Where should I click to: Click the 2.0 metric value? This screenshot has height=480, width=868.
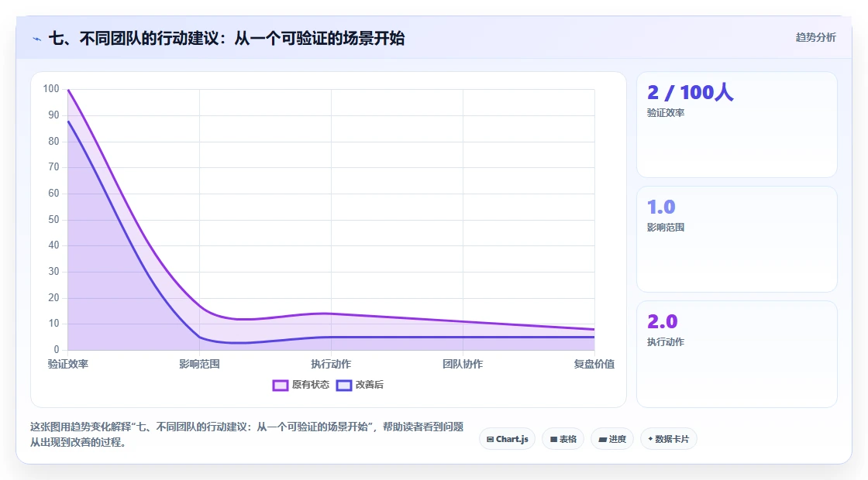pos(662,321)
